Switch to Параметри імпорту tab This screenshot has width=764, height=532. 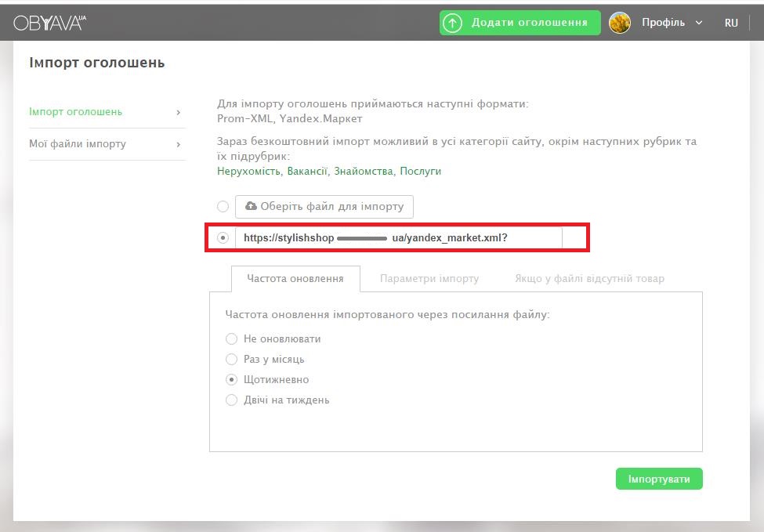coord(429,279)
